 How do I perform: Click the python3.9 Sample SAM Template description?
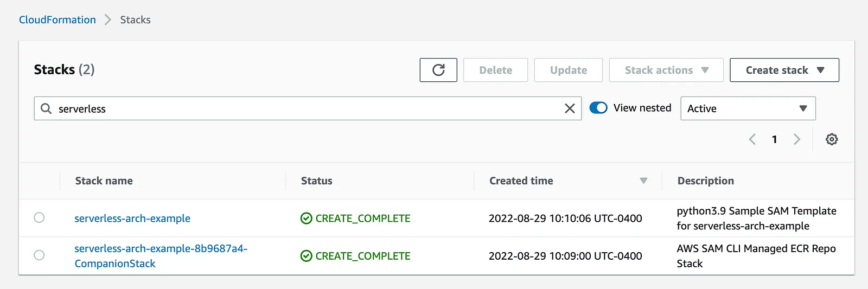tap(756, 219)
